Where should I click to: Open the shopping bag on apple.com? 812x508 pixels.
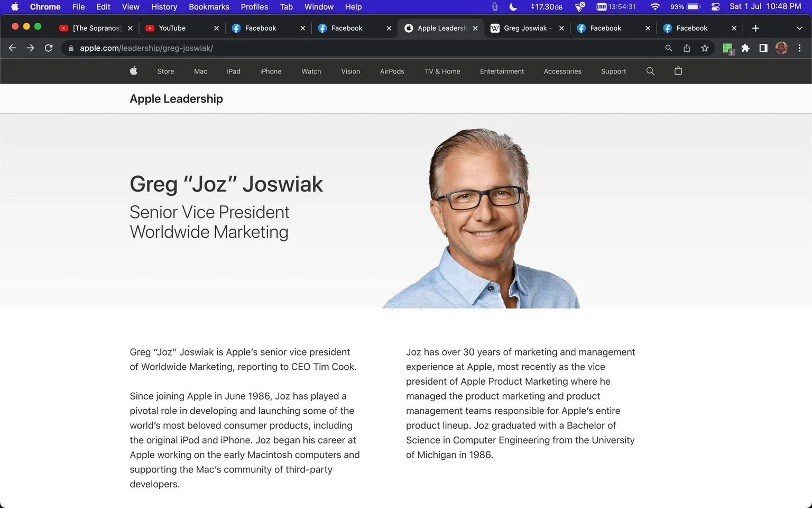tap(678, 71)
